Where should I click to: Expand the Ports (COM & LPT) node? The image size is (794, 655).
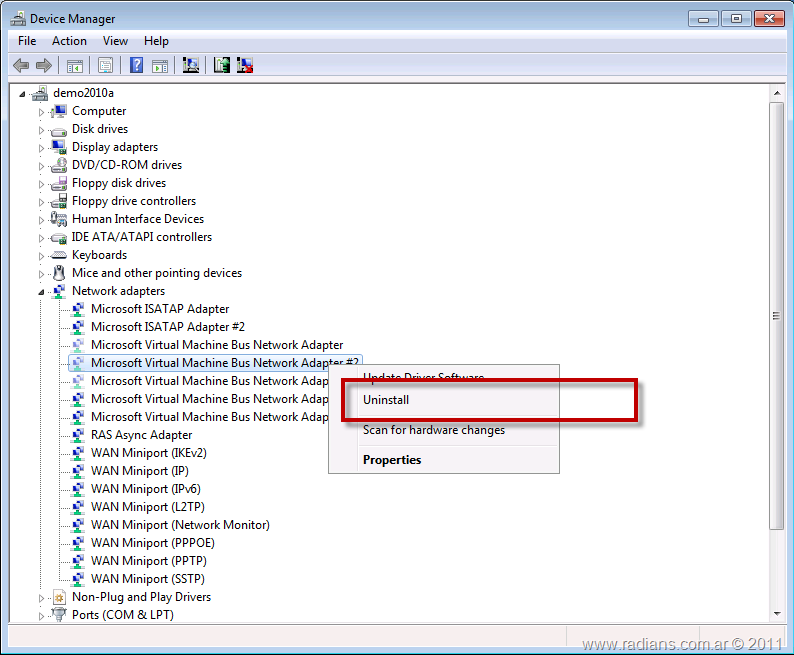[42, 616]
